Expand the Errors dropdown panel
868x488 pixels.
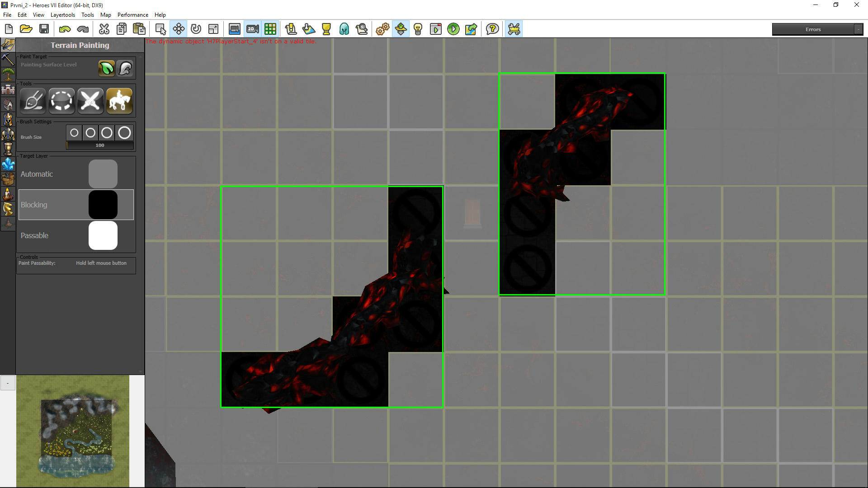click(858, 29)
